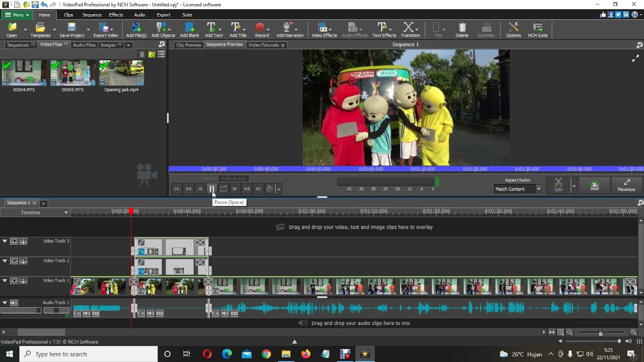Image resolution: width=644 pixels, height=362 pixels.
Task: Open the Aspect Ratio Match Content dropdown
Action: point(518,189)
